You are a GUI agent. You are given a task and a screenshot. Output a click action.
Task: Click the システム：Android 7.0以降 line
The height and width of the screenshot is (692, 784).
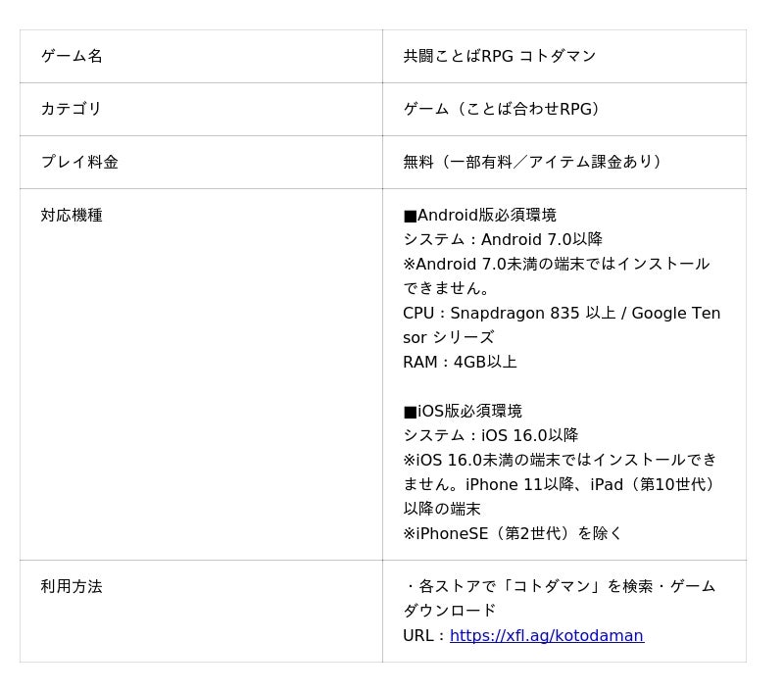(503, 239)
